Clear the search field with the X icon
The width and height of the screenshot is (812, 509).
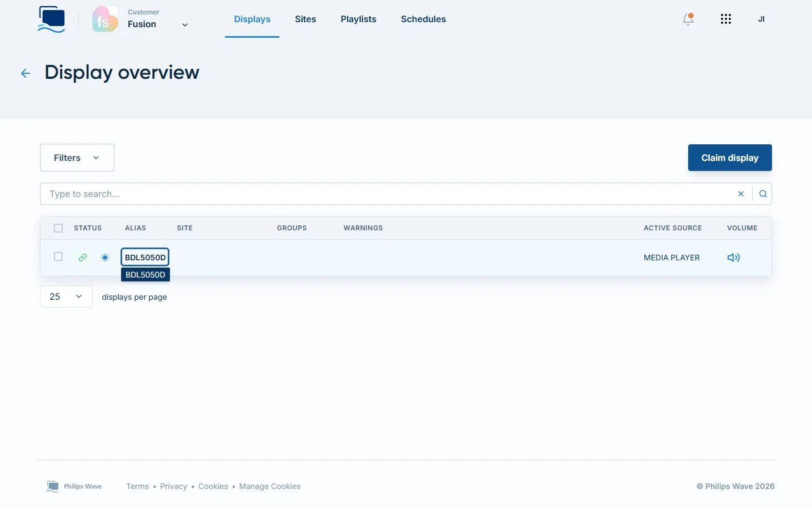(x=741, y=194)
